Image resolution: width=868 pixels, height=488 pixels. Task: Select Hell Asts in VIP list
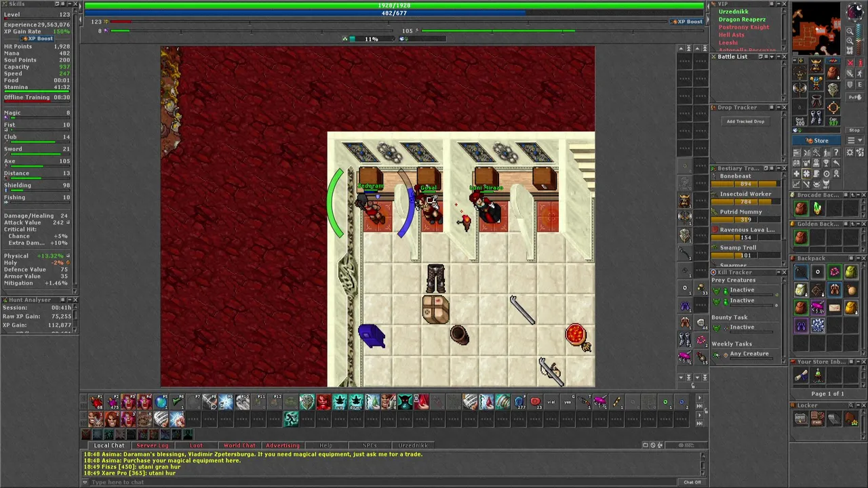(732, 35)
